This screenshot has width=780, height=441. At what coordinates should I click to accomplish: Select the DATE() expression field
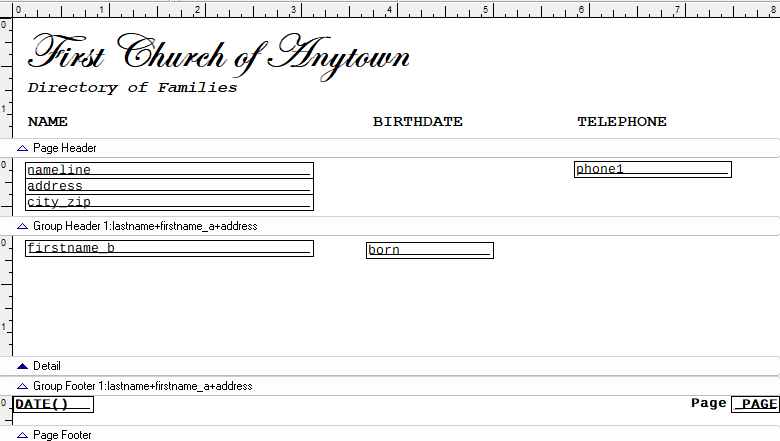[x=53, y=404]
